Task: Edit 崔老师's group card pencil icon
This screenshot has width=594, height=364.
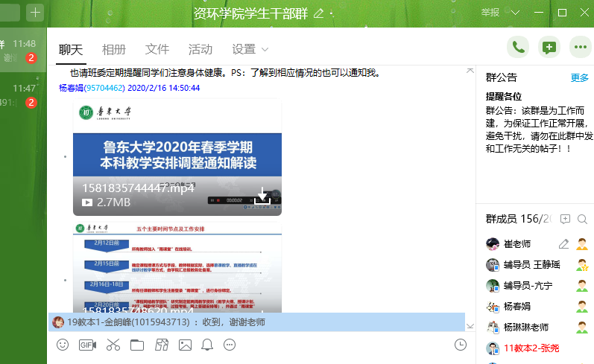Action: point(563,244)
